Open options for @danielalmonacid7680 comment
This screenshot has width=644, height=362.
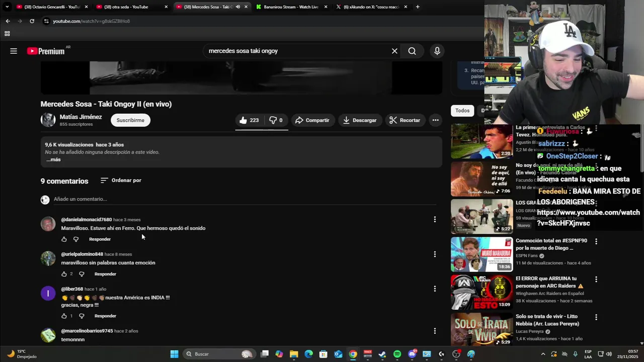pyautogui.click(x=435, y=219)
